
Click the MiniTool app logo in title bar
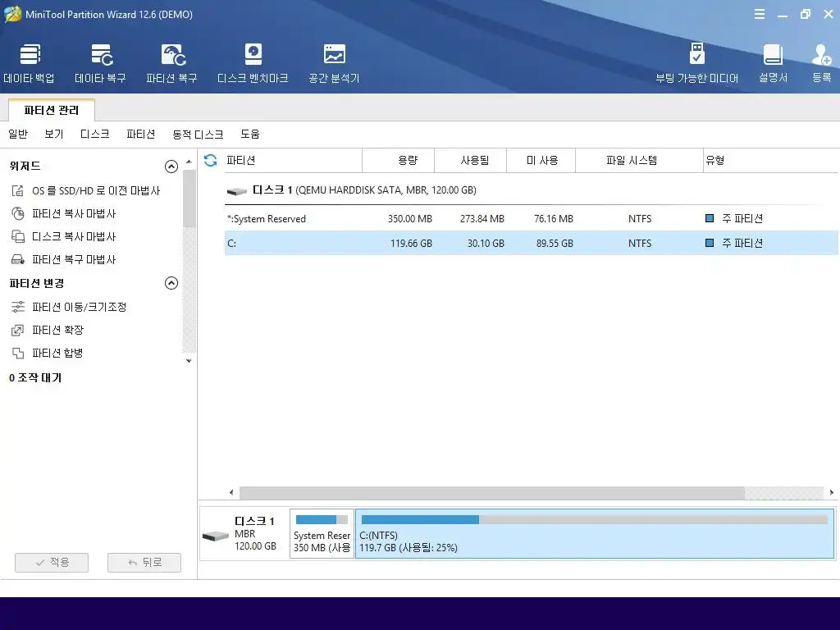click(x=12, y=14)
